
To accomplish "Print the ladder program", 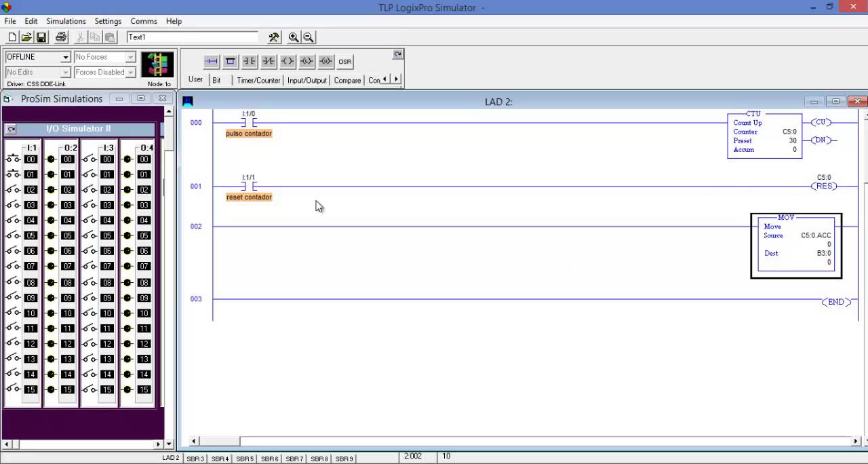I will 61,37.
